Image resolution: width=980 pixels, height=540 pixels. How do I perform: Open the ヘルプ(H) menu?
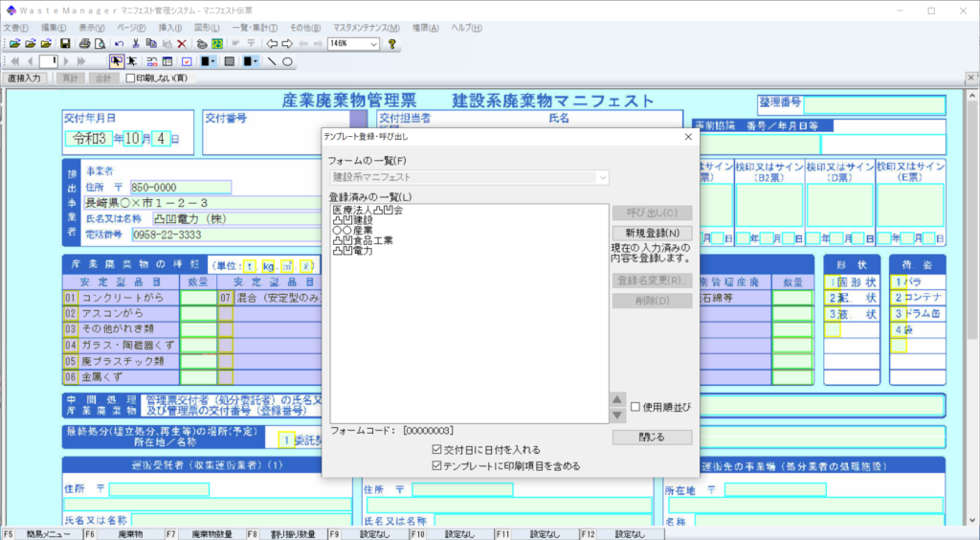tap(466, 28)
